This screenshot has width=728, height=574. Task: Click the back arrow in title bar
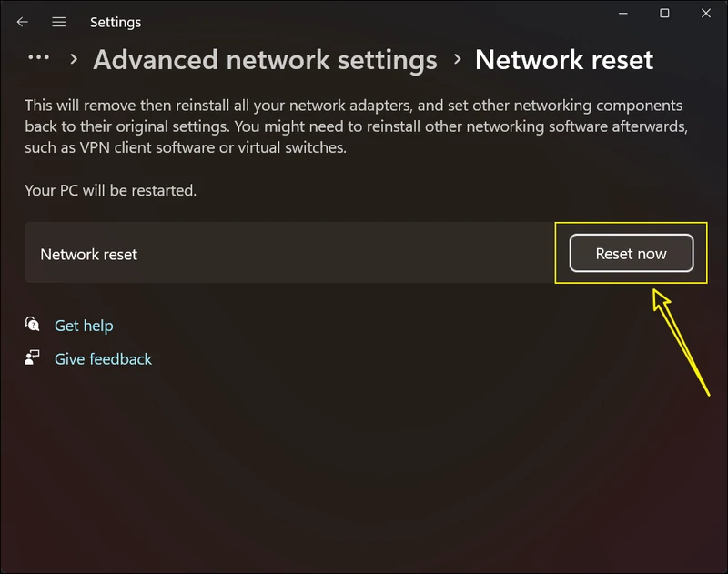[x=23, y=22]
